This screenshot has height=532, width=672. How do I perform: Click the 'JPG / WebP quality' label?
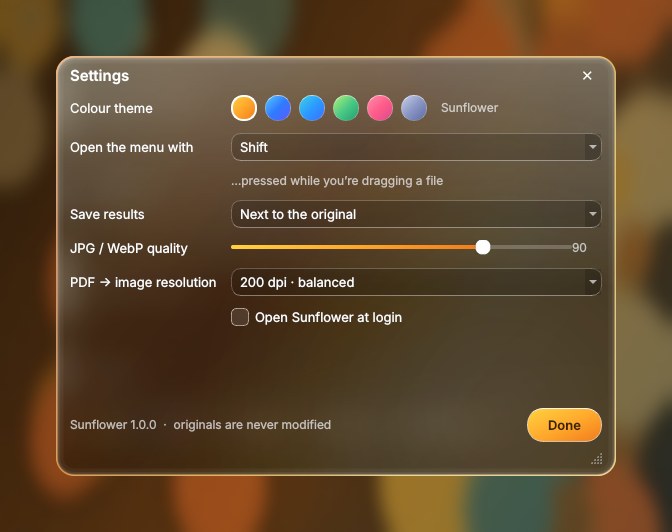click(x=129, y=248)
